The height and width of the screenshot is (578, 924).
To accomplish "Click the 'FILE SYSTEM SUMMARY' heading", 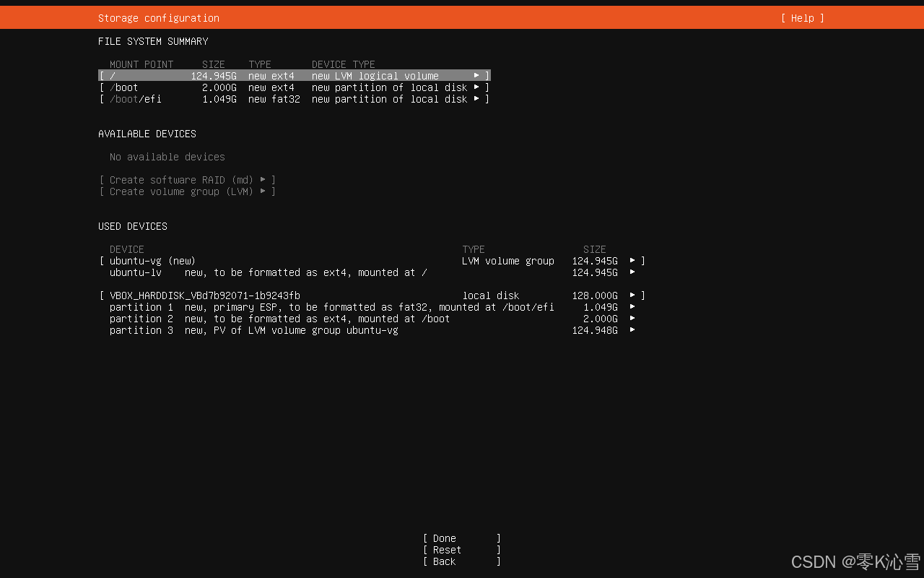I will click(153, 41).
